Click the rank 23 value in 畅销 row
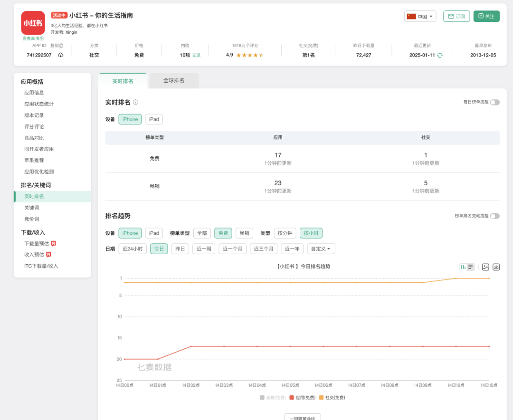This screenshot has width=513, height=420. (x=278, y=183)
